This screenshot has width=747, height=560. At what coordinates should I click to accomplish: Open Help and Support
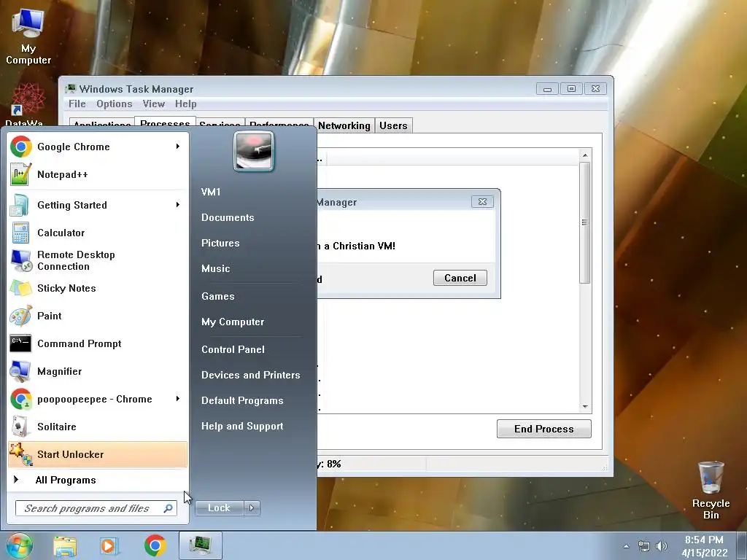pos(242,426)
